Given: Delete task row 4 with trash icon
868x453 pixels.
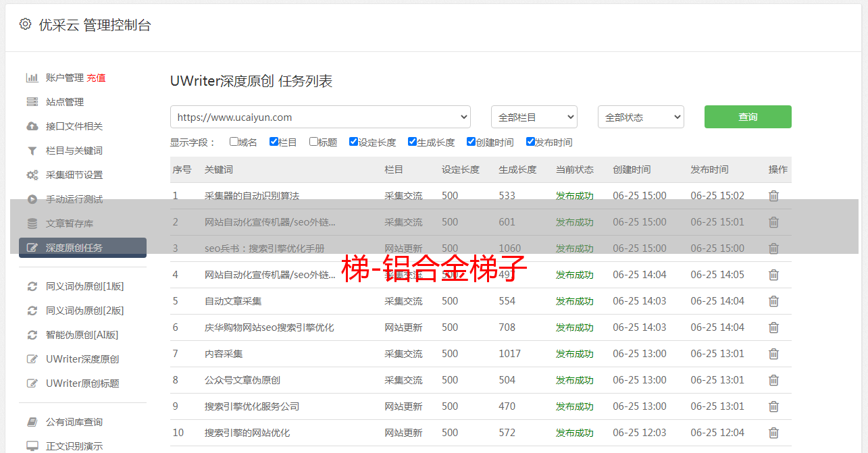Looking at the screenshot, I should coord(773,275).
